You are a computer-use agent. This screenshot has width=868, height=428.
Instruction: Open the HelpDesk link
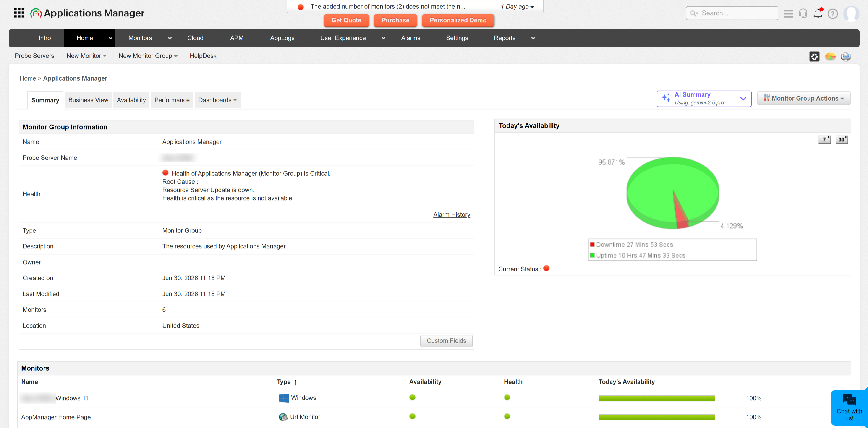(203, 56)
